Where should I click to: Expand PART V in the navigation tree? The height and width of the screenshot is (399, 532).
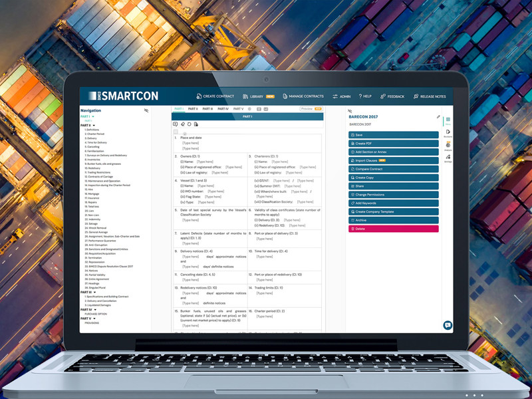[94, 318]
